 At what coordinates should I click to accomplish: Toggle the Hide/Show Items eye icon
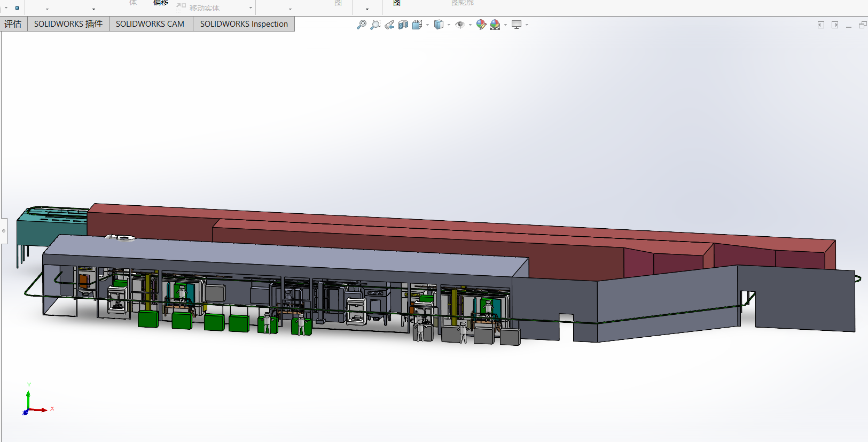tap(459, 25)
